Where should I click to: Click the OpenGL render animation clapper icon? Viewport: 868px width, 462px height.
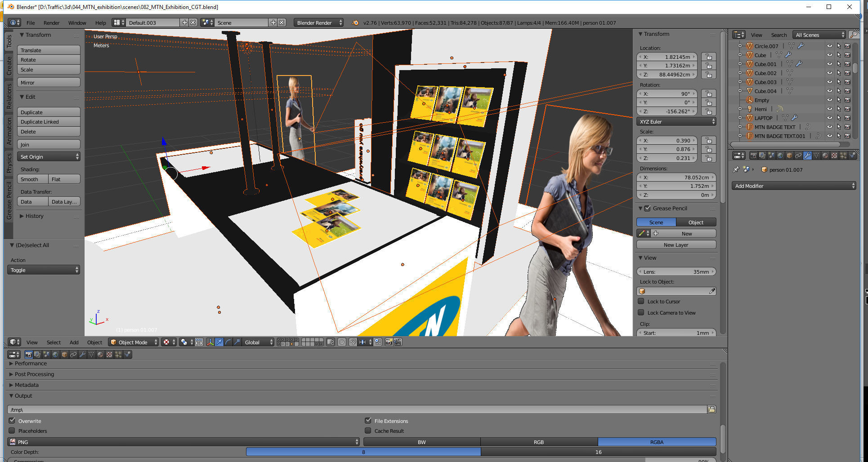[x=398, y=342]
